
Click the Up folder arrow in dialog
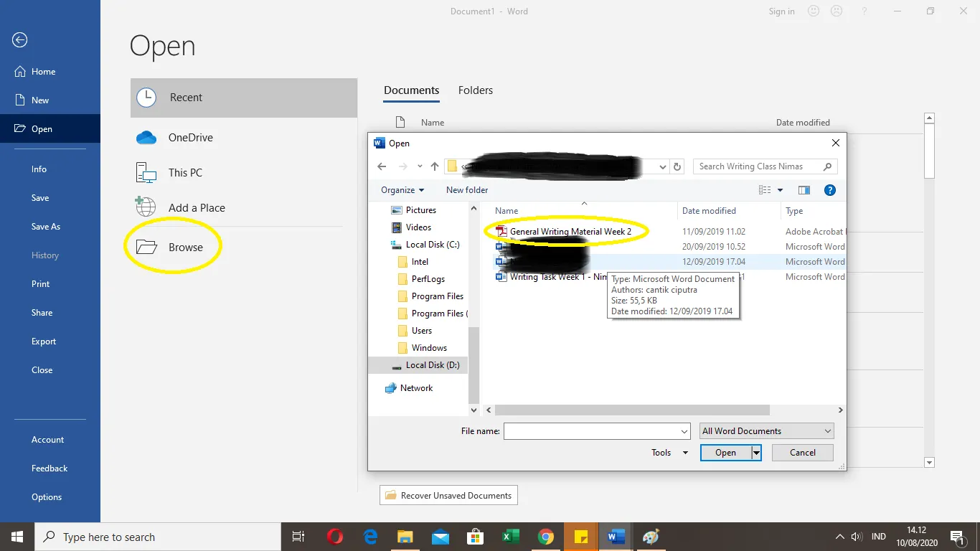click(x=435, y=166)
